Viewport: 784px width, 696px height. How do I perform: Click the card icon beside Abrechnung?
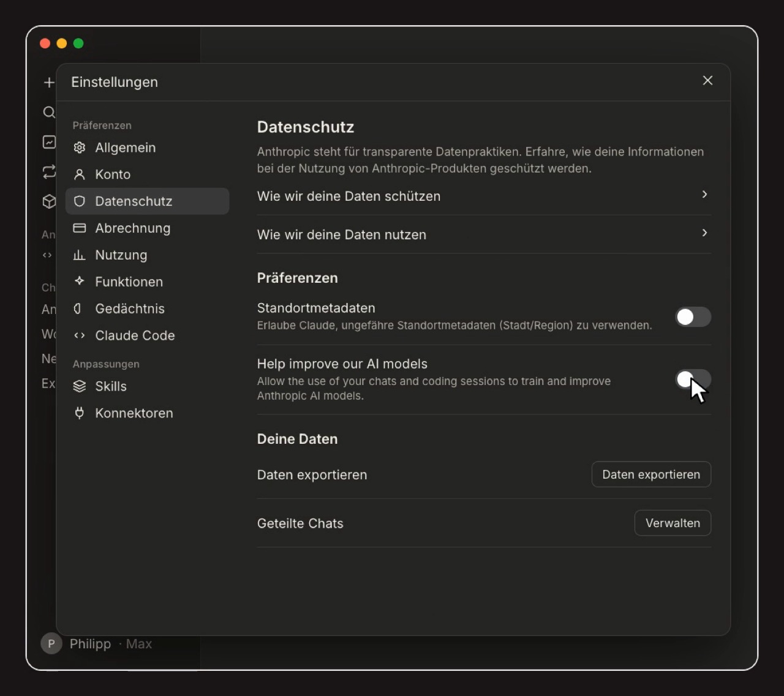click(x=80, y=228)
